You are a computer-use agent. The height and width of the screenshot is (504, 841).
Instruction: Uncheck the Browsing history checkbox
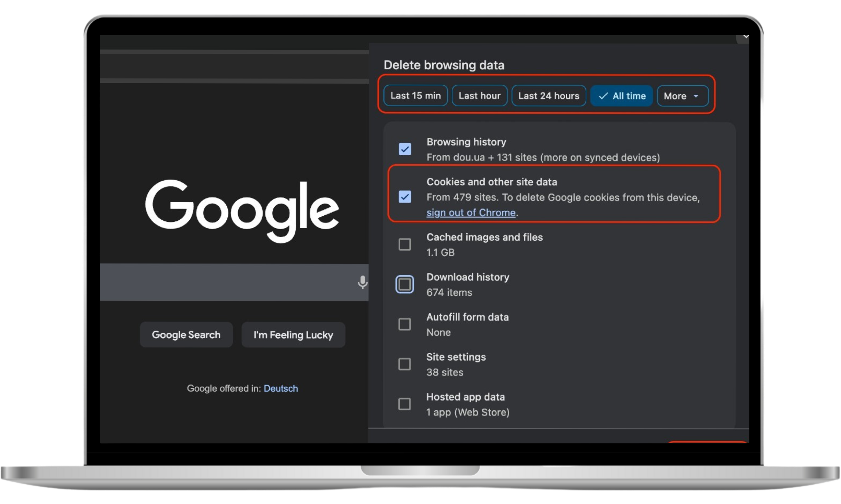click(x=405, y=149)
